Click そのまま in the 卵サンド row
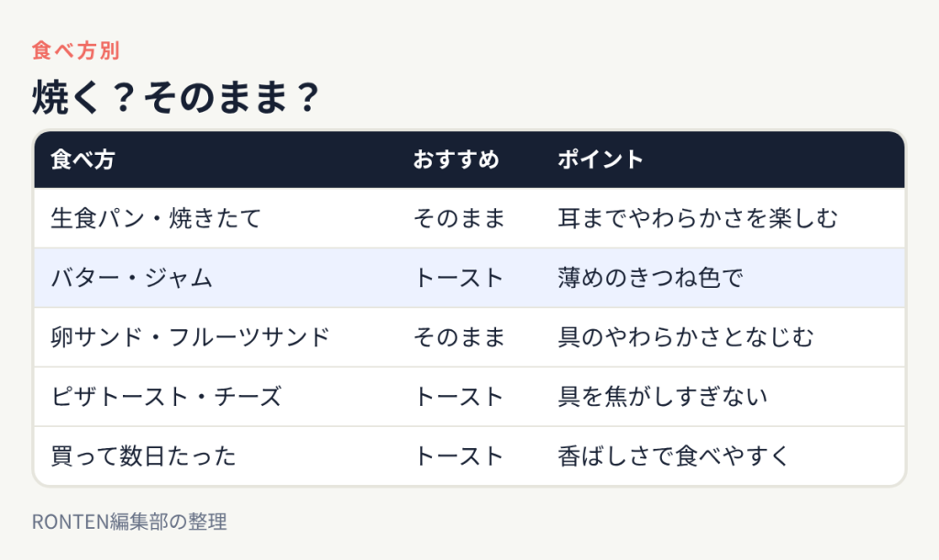939x560 pixels. point(459,337)
